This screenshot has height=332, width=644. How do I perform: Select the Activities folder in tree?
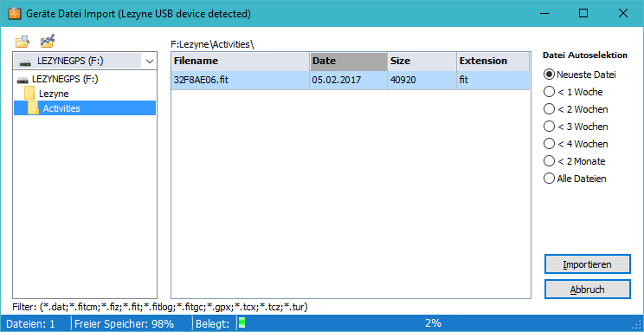[61, 108]
